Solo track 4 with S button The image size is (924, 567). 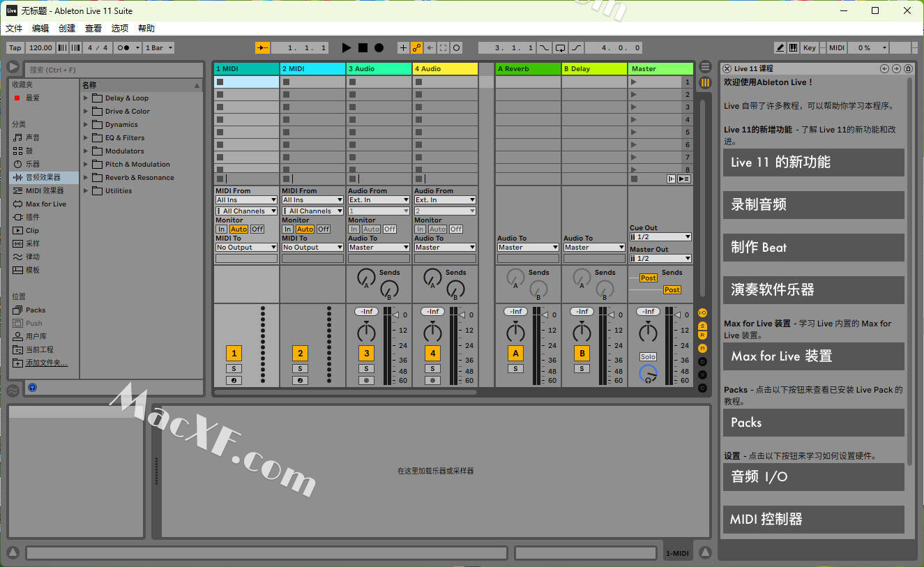point(432,368)
